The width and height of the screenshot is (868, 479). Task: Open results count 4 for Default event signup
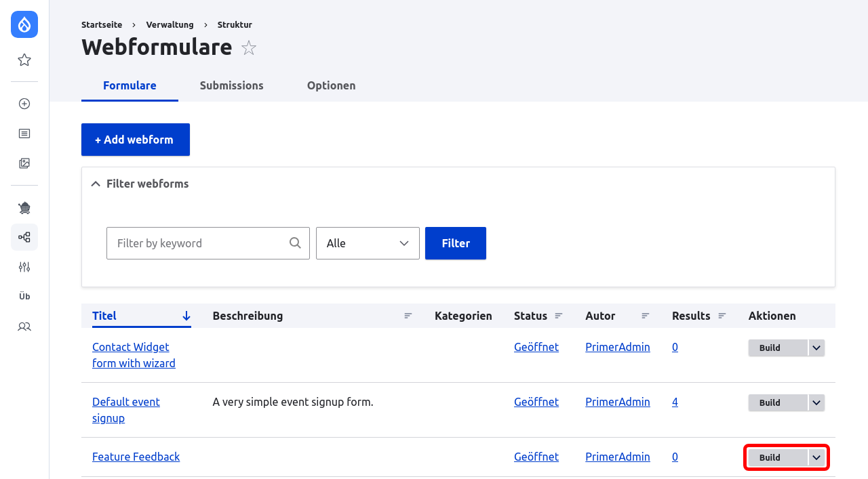[675, 402]
